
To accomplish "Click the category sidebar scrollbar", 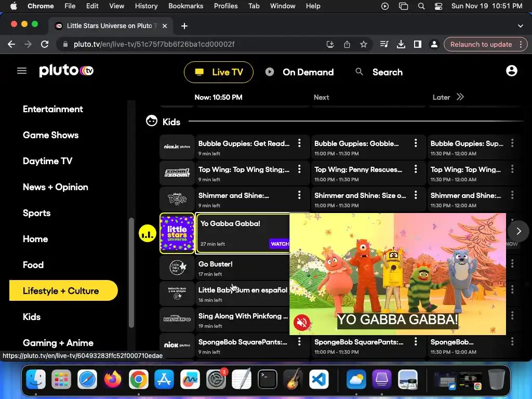I will [131, 272].
